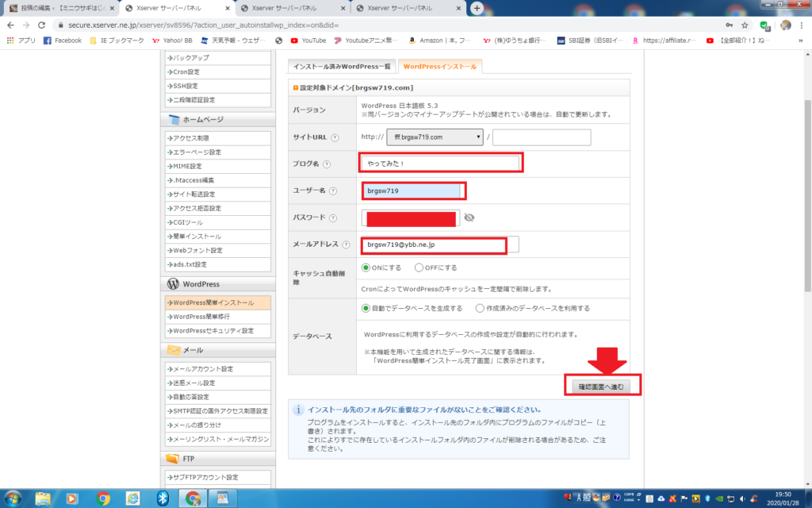Click the 確認画面へ進む button
The width and height of the screenshot is (812, 508).
pos(602,387)
